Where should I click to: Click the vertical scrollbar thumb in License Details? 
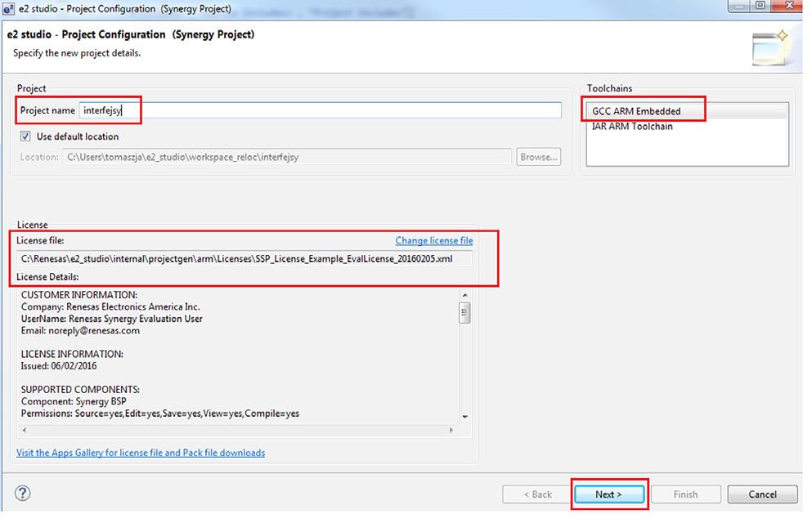click(x=464, y=312)
